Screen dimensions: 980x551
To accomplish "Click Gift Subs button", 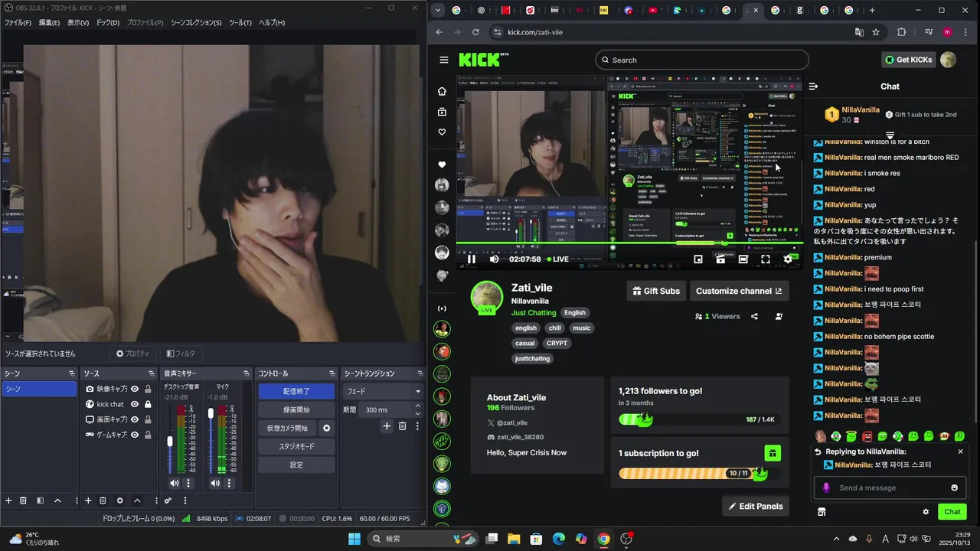I will tap(656, 291).
